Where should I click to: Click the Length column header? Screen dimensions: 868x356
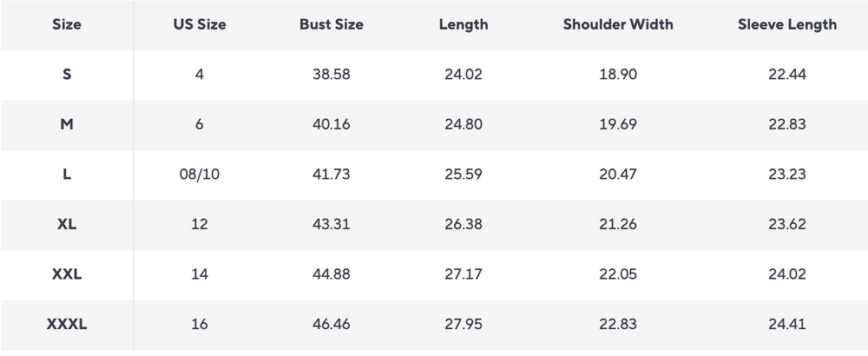point(464,24)
